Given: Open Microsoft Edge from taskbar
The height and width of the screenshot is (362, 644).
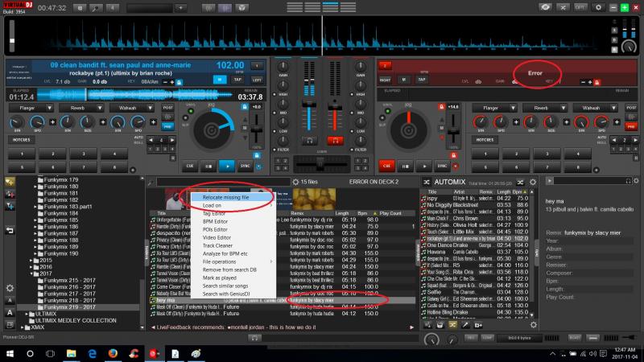Looking at the screenshot, I should tap(92, 353).
